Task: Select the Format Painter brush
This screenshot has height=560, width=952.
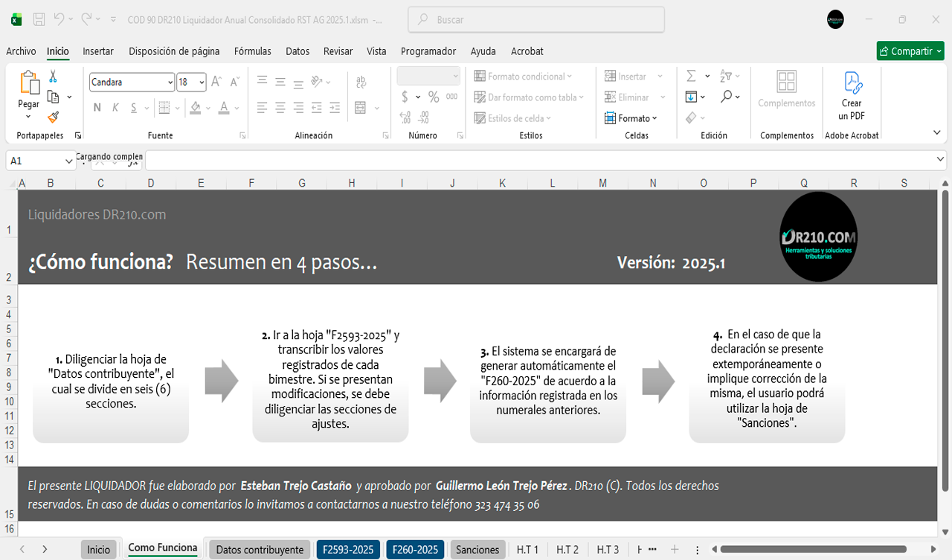Action: tap(53, 117)
